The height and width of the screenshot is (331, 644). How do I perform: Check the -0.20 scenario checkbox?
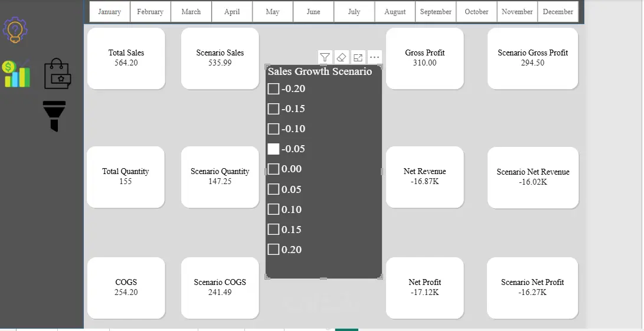tap(273, 89)
